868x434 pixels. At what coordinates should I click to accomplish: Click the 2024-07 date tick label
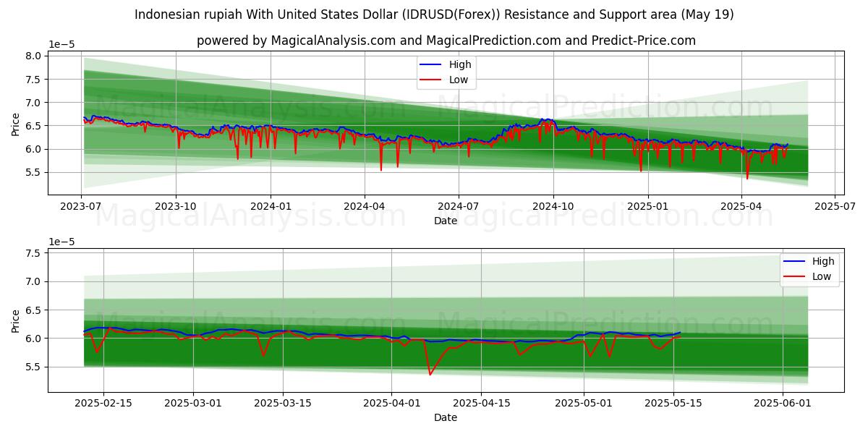pos(459,206)
